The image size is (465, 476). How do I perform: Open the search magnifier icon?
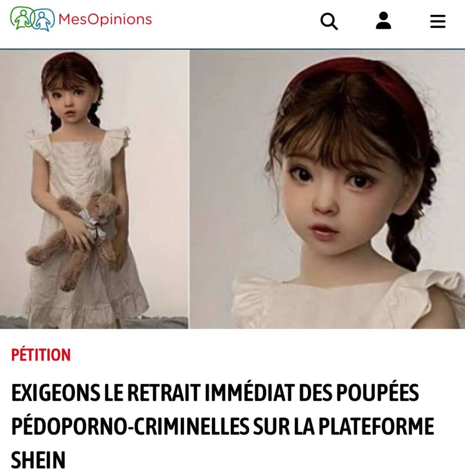click(329, 21)
